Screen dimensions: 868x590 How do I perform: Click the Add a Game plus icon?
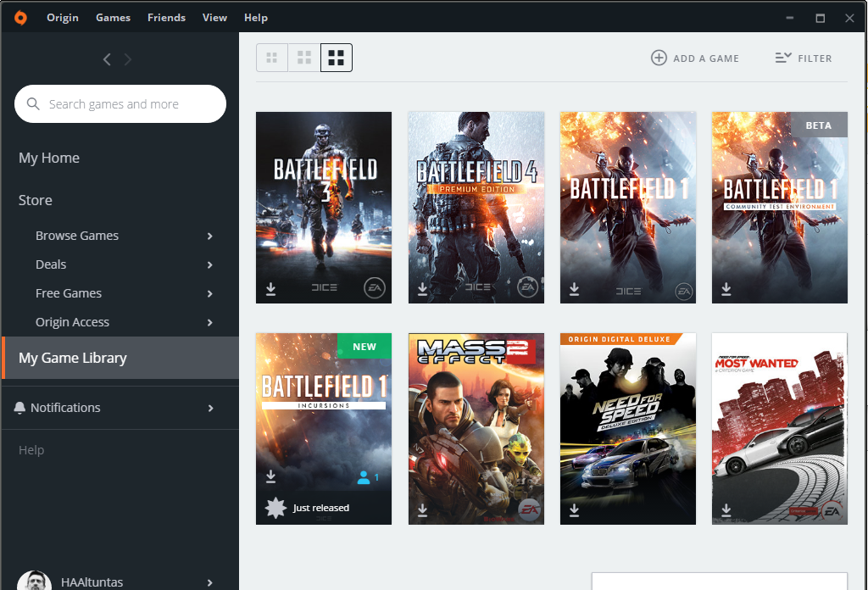[x=659, y=58]
